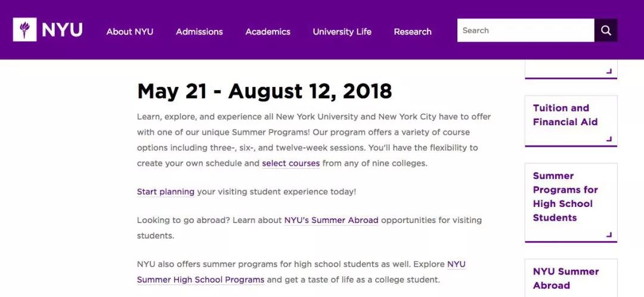The image size is (644, 297).
Task: Click corner arrow on Tuition and Financial Aid card
Action: click(x=609, y=139)
